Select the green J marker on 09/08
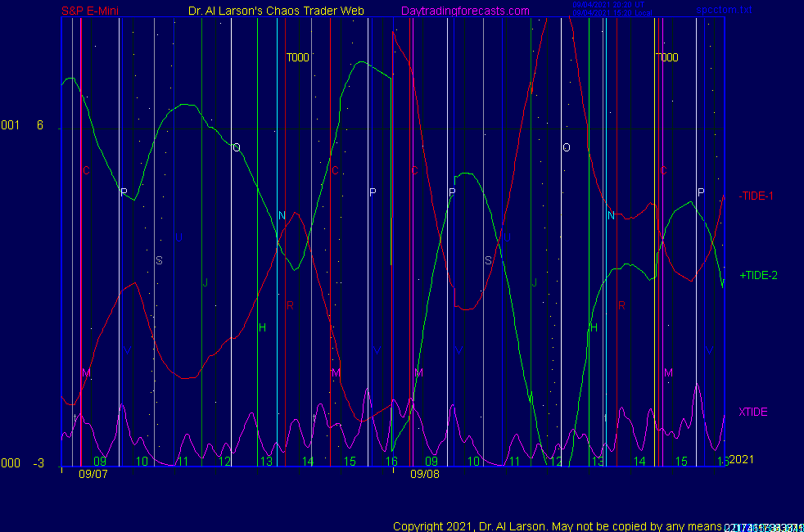Image resolution: width=804 pixels, height=532 pixels. 534,283
